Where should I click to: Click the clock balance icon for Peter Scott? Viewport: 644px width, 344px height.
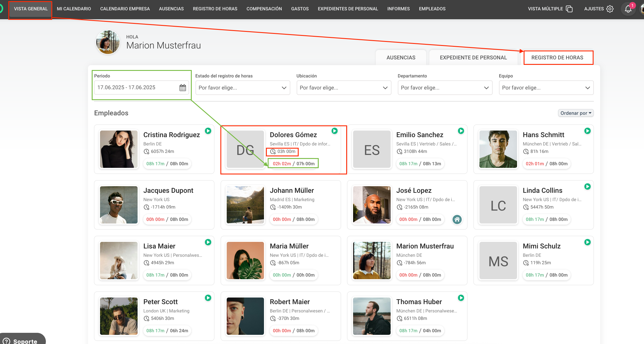[146, 318]
